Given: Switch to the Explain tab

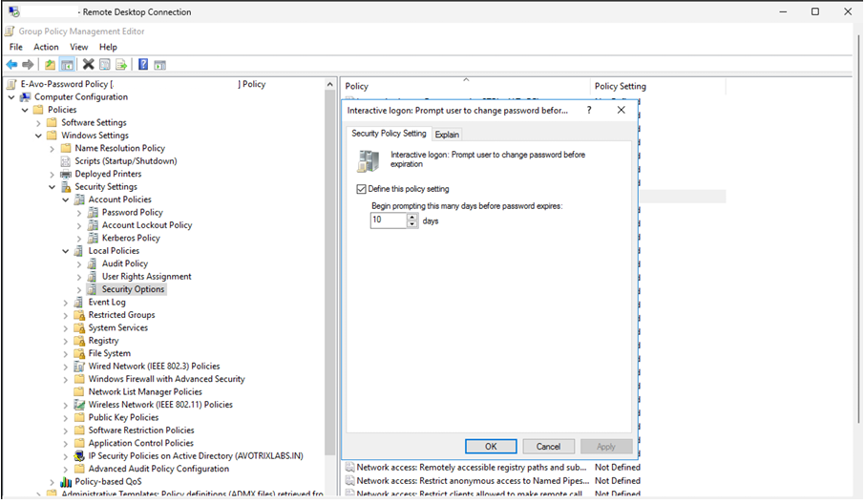Looking at the screenshot, I should coord(447,135).
